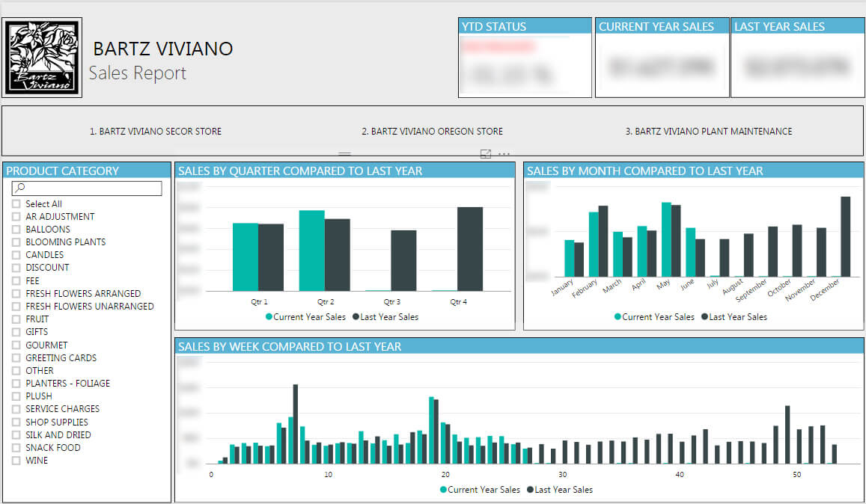Viewport: 866px width, 504px height.
Task: Click SALES BY QUARTER COMPARED TO LAST YEAR title
Action: click(x=300, y=171)
